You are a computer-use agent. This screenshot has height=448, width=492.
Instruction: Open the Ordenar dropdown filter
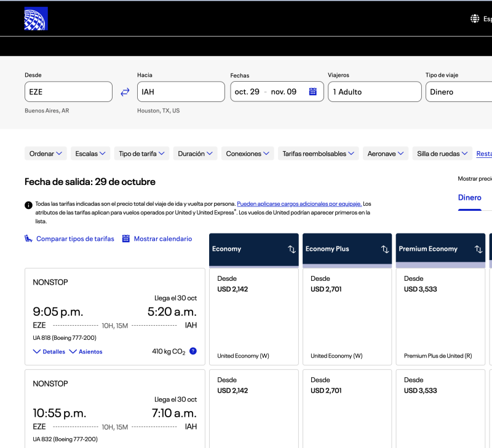(x=46, y=154)
